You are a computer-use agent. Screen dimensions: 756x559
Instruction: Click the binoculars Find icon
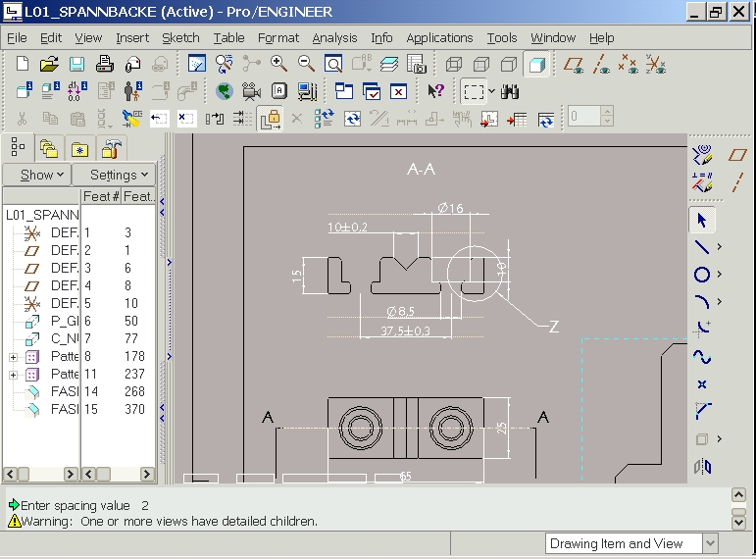(510, 92)
